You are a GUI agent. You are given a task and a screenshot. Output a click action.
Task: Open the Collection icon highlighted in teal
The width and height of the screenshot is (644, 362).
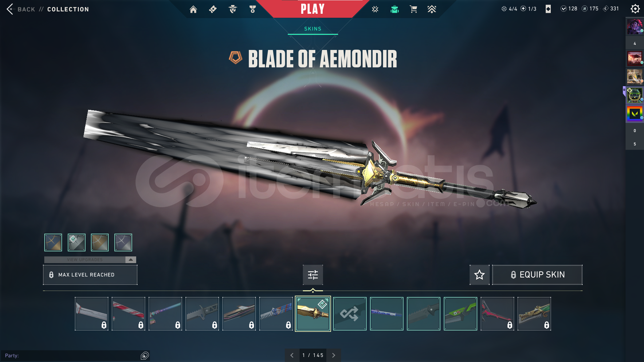(x=394, y=9)
